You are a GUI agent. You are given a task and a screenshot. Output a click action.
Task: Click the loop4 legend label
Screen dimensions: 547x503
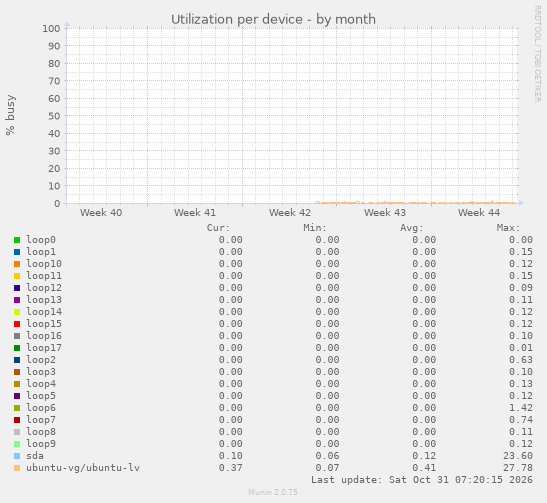(41, 384)
